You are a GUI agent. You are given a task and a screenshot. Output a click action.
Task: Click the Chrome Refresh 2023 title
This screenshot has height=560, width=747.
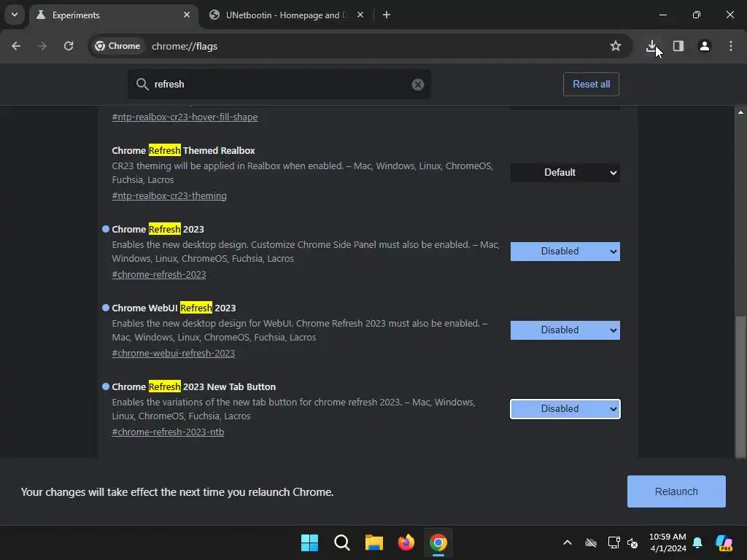click(x=158, y=229)
